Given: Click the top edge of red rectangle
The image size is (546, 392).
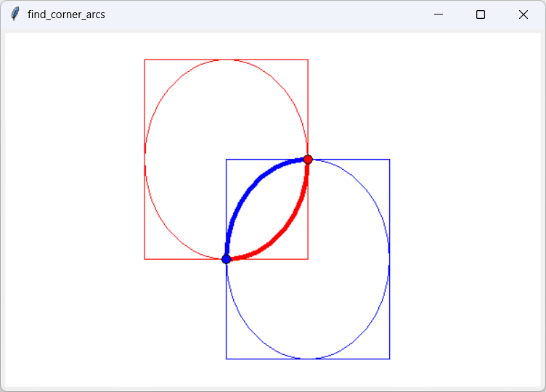Looking at the screenshot, I should 189,60.
